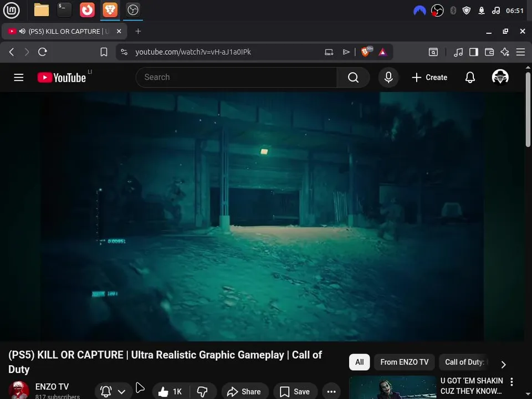The image size is (532, 399).
Task: Open the U GOT 'EM SHAKIN video title
Action: pos(472,386)
